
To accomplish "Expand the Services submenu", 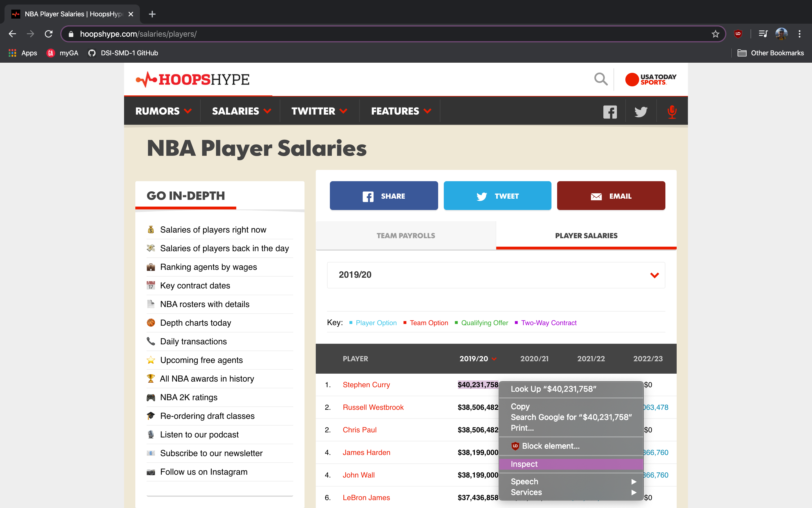I will coord(571,492).
